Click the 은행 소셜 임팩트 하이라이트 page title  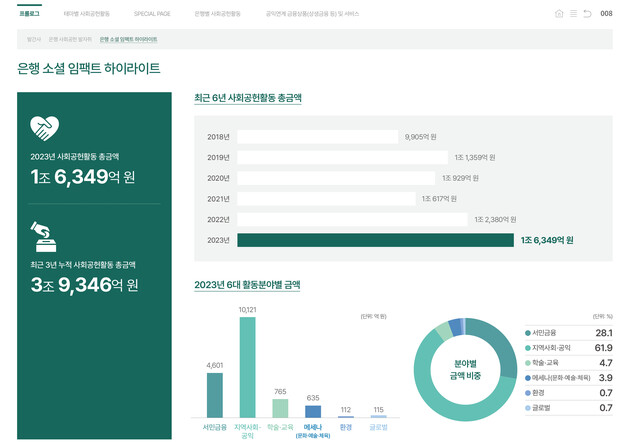pos(89,68)
